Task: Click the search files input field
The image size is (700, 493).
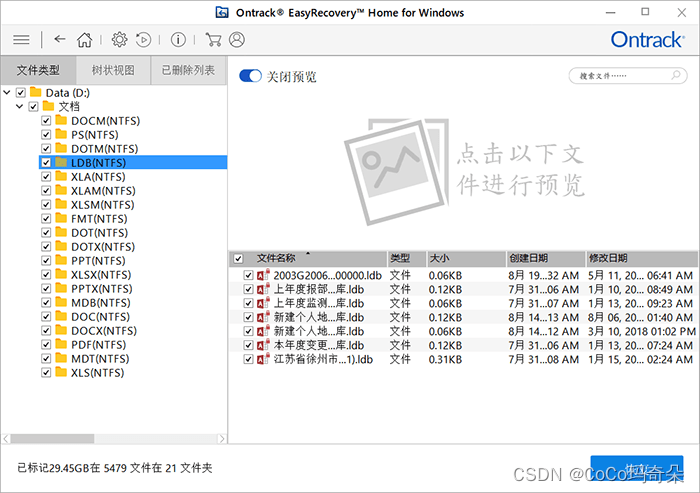Action: 622,76
